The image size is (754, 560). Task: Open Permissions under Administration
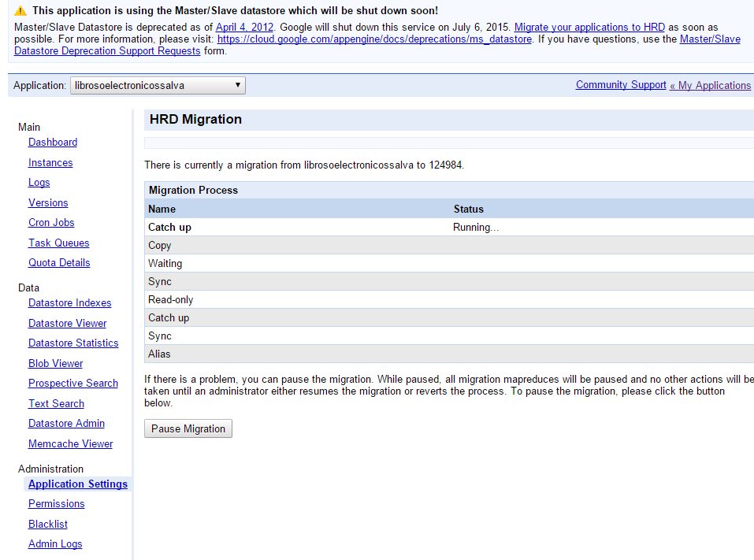pyautogui.click(x=57, y=504)
